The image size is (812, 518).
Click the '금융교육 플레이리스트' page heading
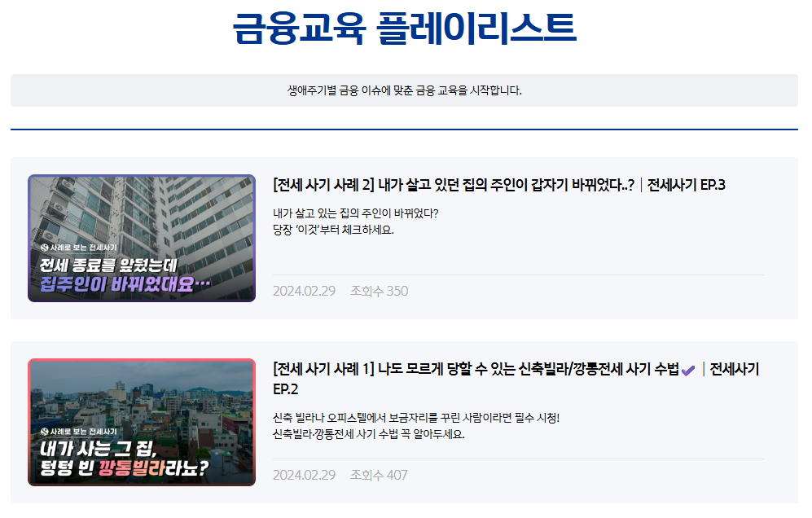pyautogui.click(x=405, y=29)
